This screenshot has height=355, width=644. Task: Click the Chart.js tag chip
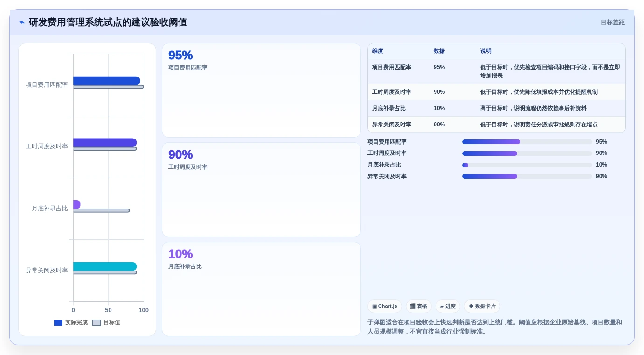tap(385, 306)
